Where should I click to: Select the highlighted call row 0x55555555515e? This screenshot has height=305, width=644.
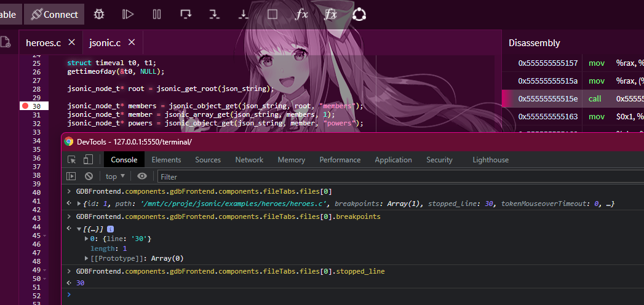coord(573,98)
